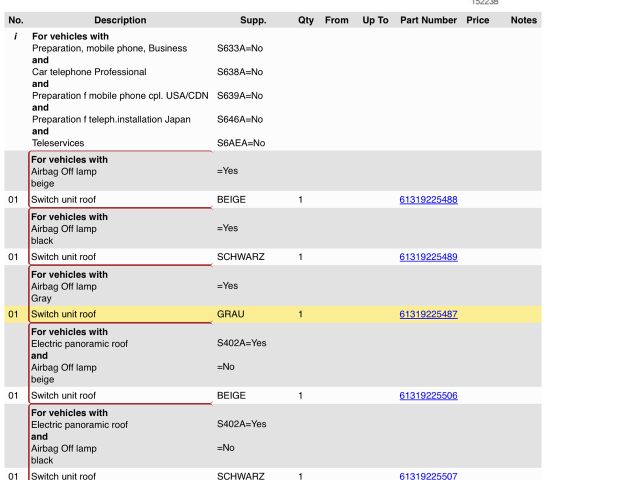Viewport: 640px width, 480px height.
Task: Select the Part Number column header
Action: pyautogui.click(x=428, y=20)
